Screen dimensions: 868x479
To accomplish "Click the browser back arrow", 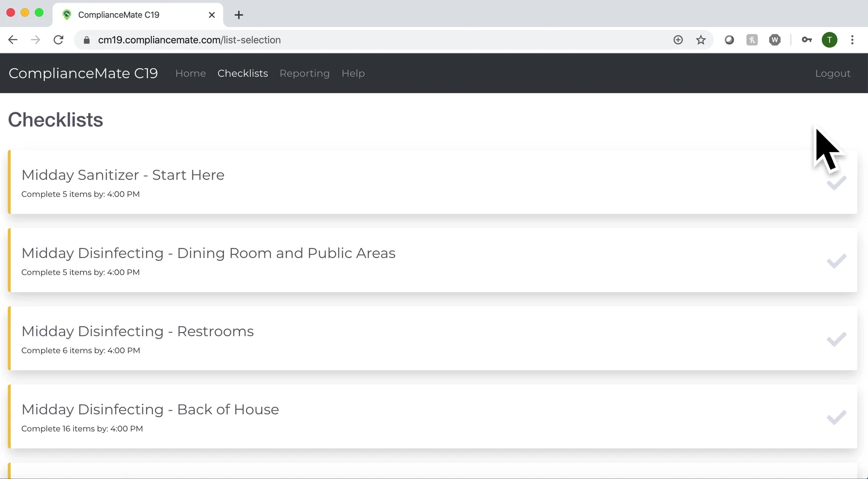I will (x=13, y=40).
